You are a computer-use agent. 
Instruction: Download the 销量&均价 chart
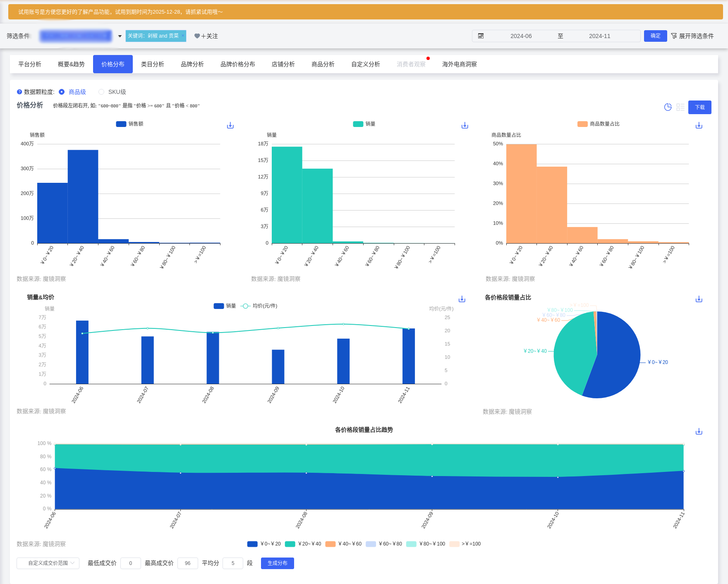(x=462, y=299)
